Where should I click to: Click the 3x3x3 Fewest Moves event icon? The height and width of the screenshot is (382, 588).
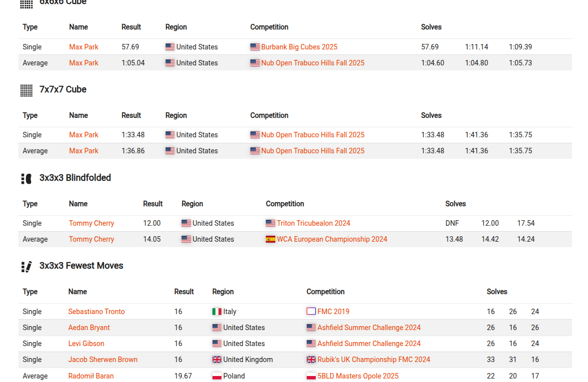pyautogui.click(x=26, y=267)
